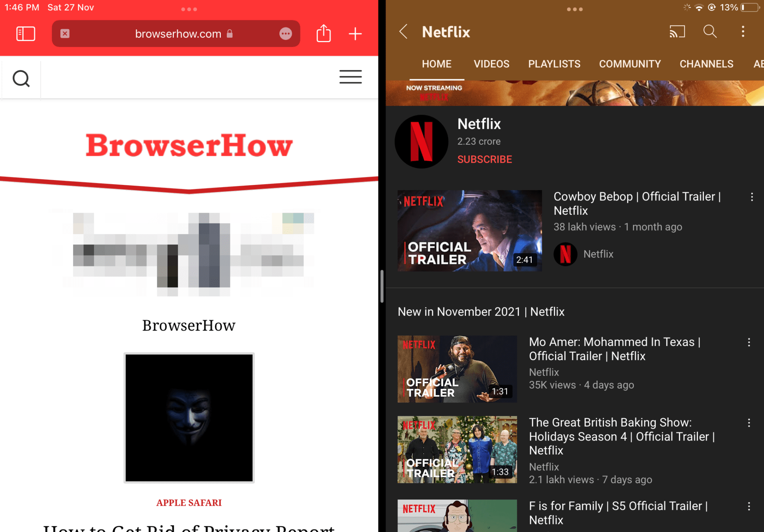Viewport: 764px width, 532px height.
Task: Open a new Safari tab
Action: [x=355, y=34]
